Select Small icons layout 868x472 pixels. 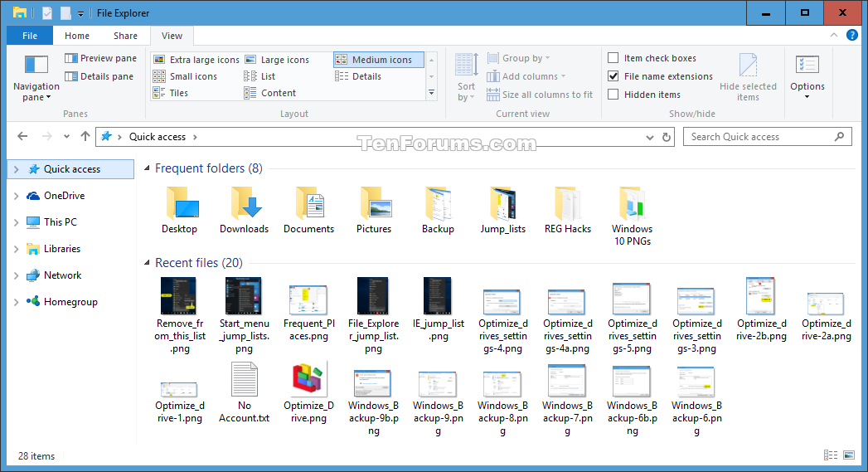coord(185,76)
